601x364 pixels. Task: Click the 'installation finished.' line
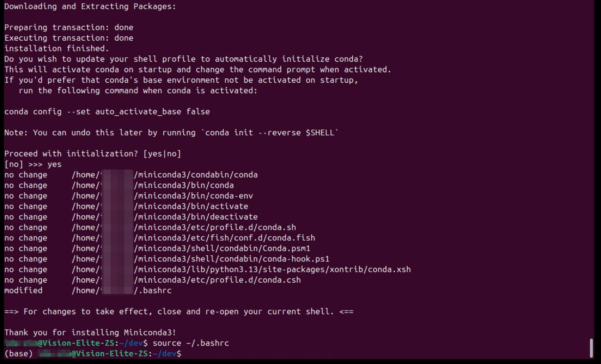(56, 48)
